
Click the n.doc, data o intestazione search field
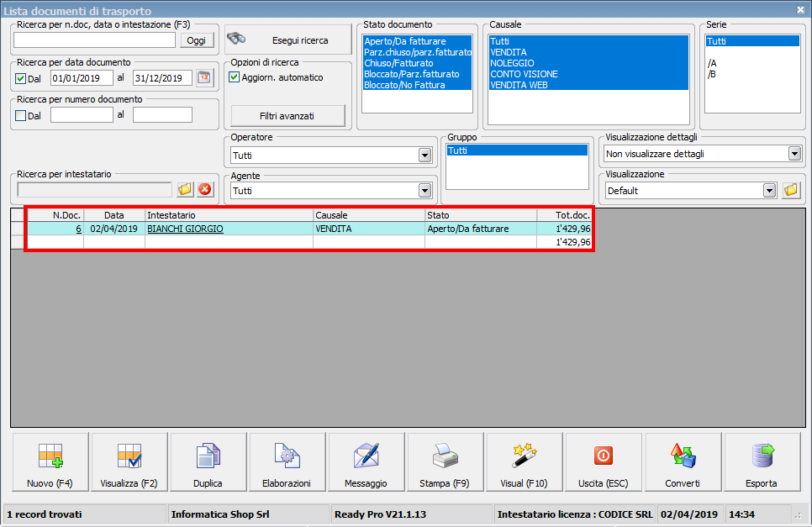point(95,40)
